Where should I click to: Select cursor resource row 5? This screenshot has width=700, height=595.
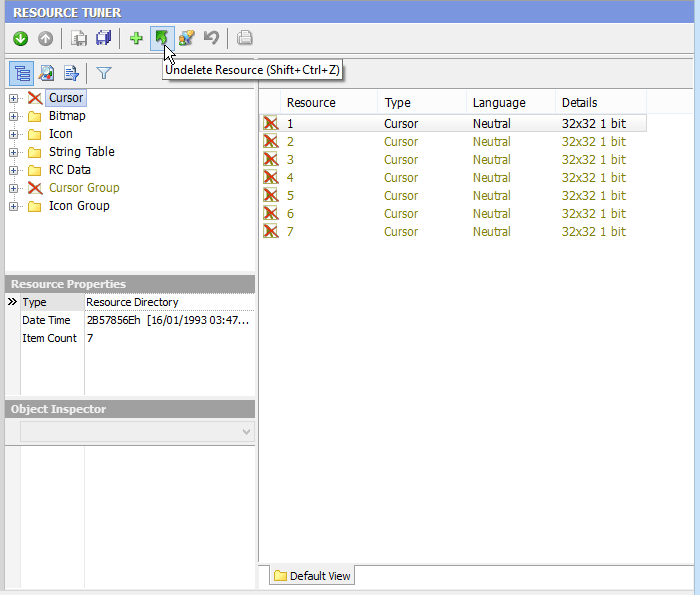point(453,196)
